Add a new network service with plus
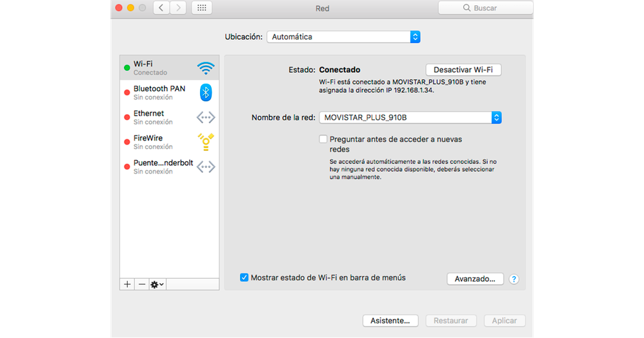 (x=127, y=284)
